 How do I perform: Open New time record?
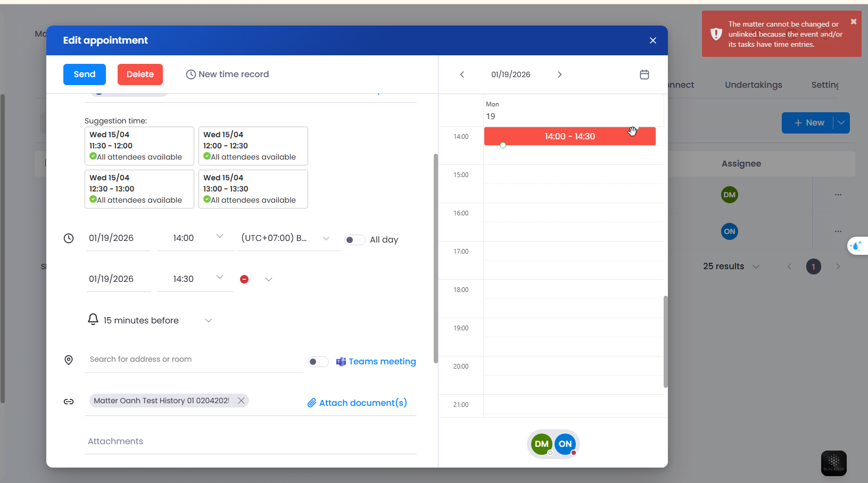(x=227, y=74)
